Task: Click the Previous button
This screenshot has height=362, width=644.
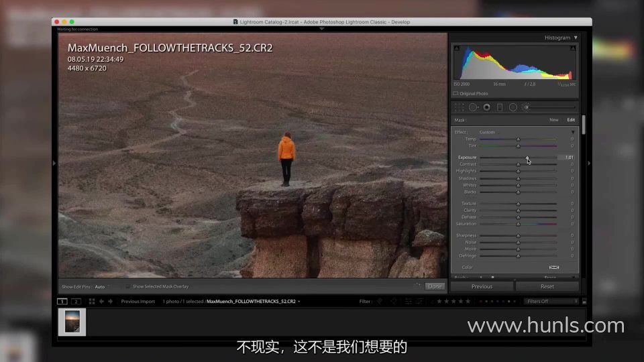Action: [x=482, y=286]
